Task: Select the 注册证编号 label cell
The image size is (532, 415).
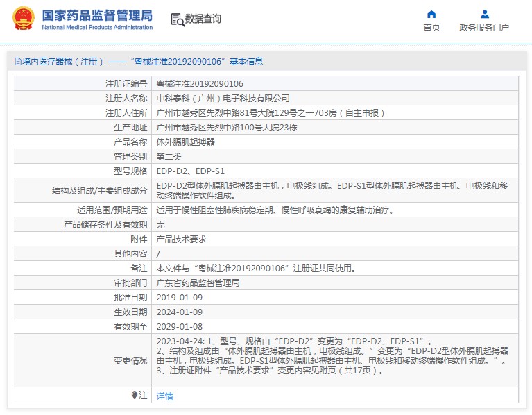Action: (x=126, y=83)
